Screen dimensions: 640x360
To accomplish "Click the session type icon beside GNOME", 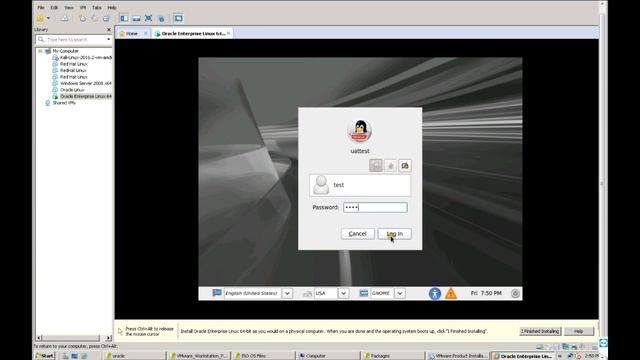I will (364, 293).
